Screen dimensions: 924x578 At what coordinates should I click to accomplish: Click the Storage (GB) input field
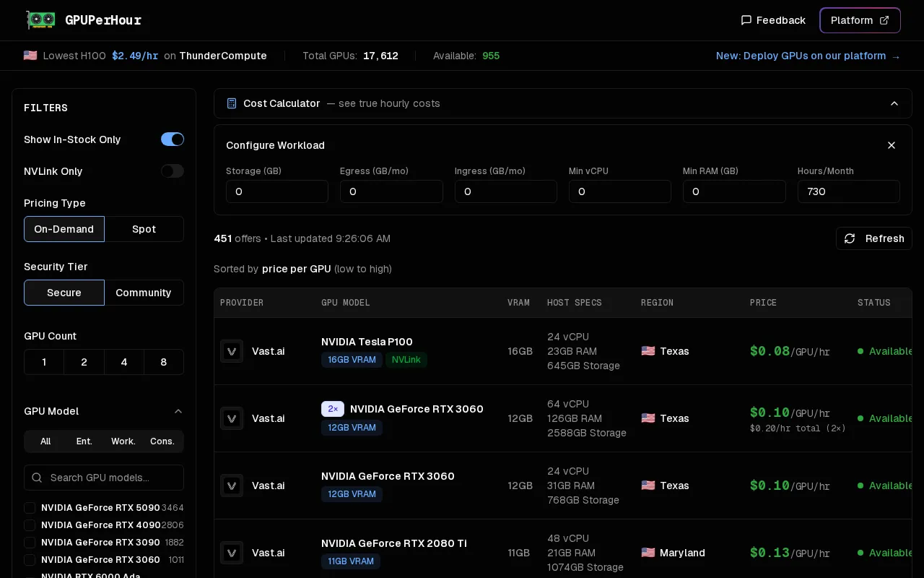point(277,191)
